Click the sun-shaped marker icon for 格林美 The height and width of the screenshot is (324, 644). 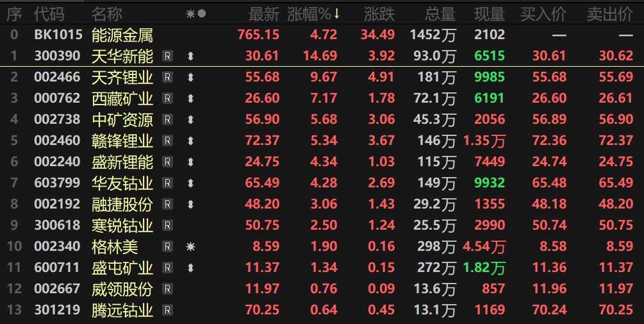point(190,246)
